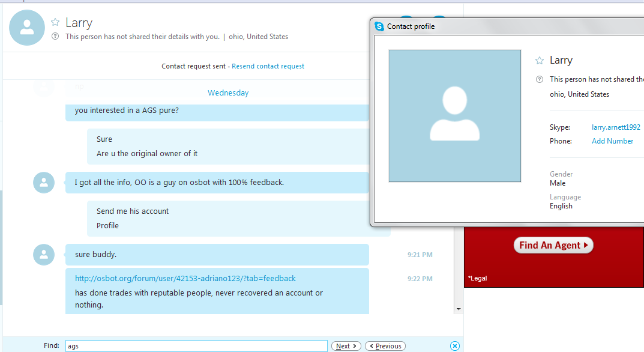Click Add Number phone link
Image resolution: width=644 pixels, height=352 pixels.
point(612,141)
